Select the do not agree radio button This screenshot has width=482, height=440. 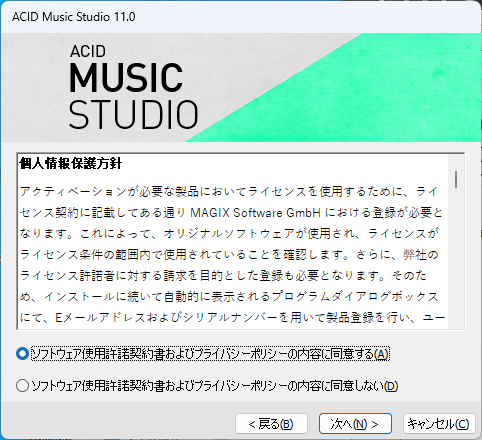pos(22,386)
